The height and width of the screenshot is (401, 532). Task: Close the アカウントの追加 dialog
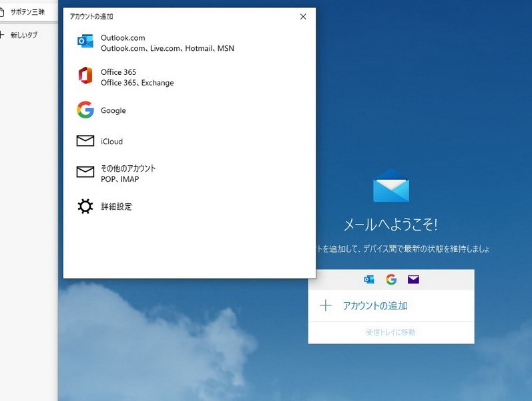point(303,17)
